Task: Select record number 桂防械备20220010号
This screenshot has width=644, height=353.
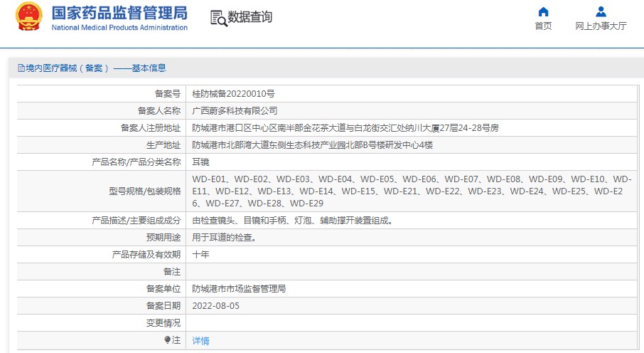Action: (x=233, y=94)
